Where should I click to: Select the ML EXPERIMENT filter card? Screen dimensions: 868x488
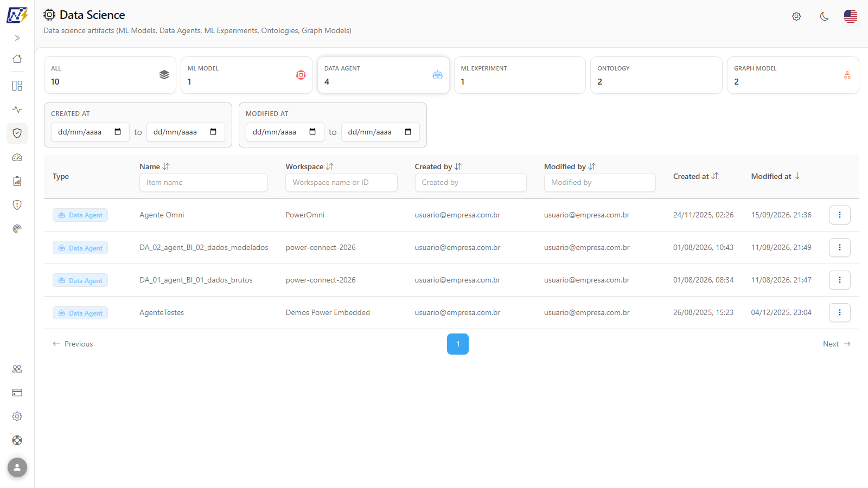(x=520, y=75)
